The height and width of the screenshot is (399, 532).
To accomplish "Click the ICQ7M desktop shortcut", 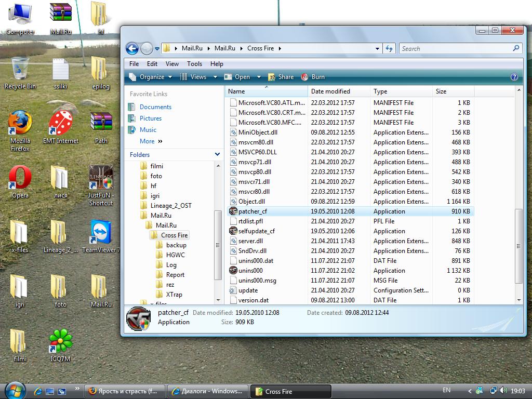I will [x=61, y=345].
